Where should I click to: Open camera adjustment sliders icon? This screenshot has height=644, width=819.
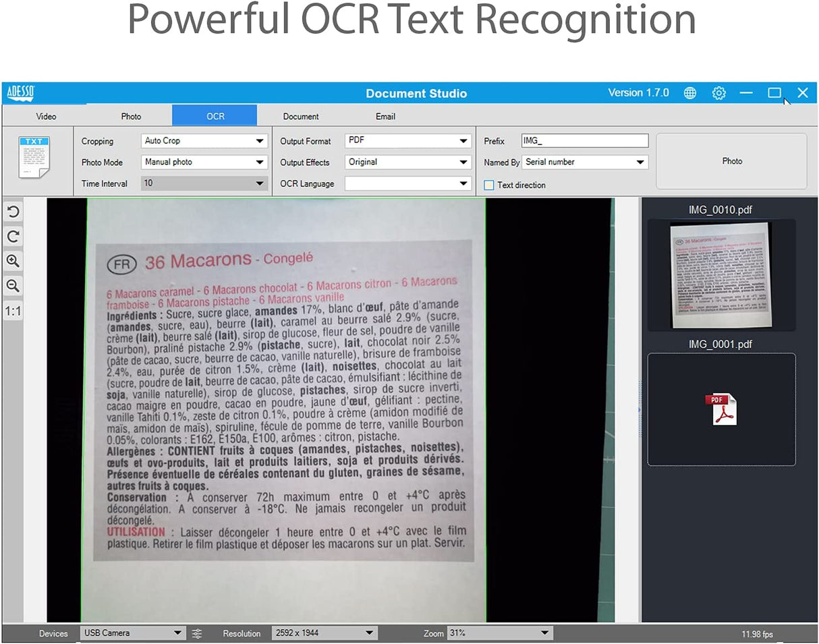pyautogui.click(x=197, y=633)
